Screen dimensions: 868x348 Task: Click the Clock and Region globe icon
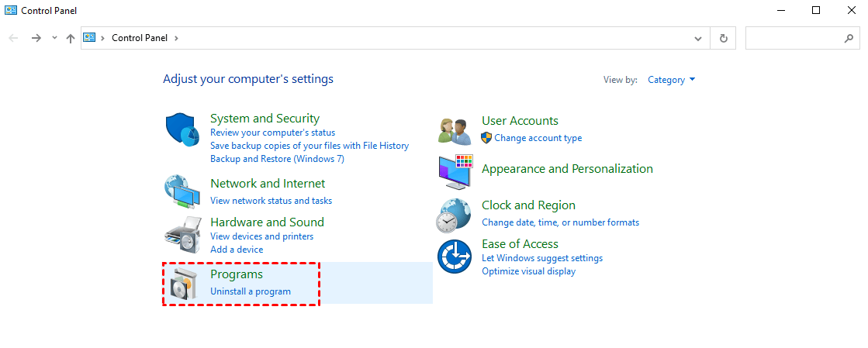coord(455,215)
